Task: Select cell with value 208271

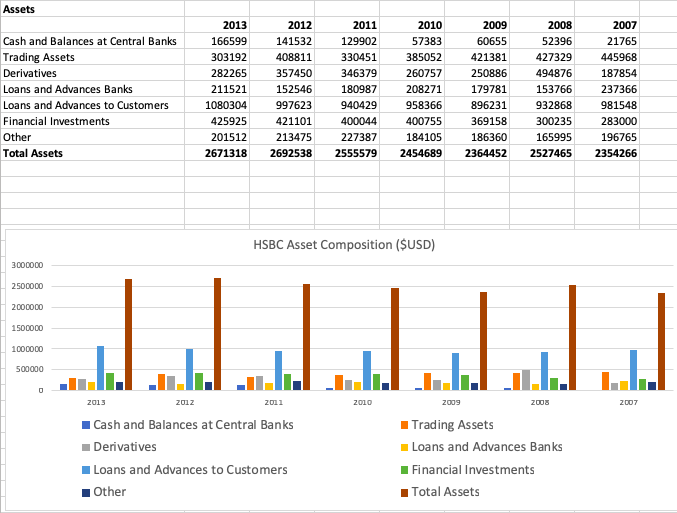Action: click(x=412, y=89)
